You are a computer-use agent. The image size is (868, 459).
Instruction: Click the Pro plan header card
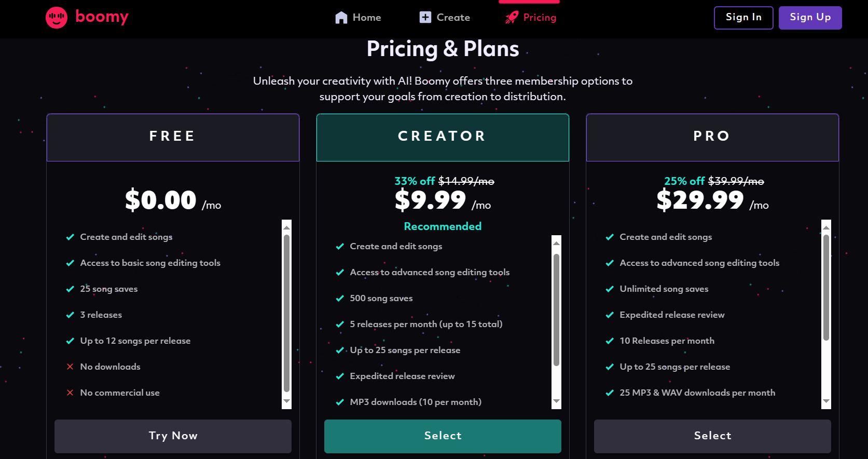(x=712, y=137)
